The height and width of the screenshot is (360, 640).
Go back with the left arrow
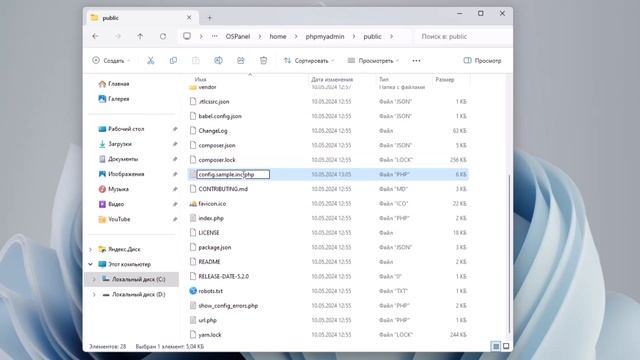96,36
